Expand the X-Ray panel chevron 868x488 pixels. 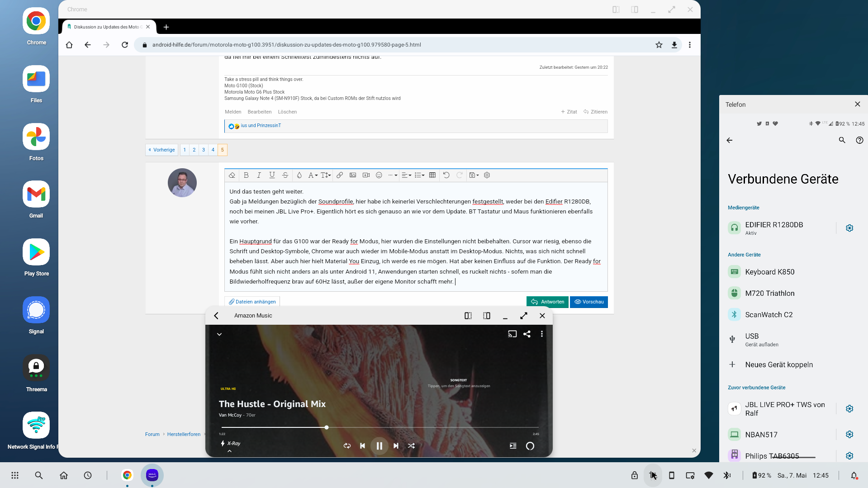pos(229,451)
